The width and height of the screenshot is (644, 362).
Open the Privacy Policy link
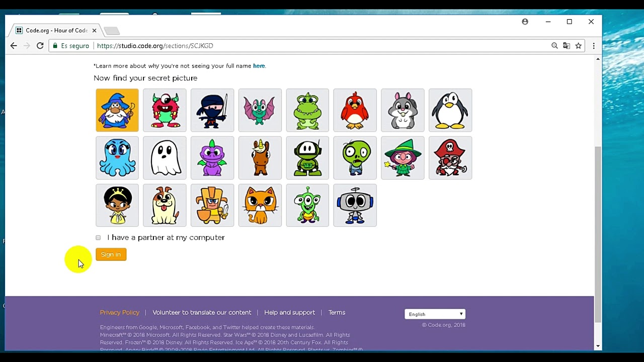[120, 312]
